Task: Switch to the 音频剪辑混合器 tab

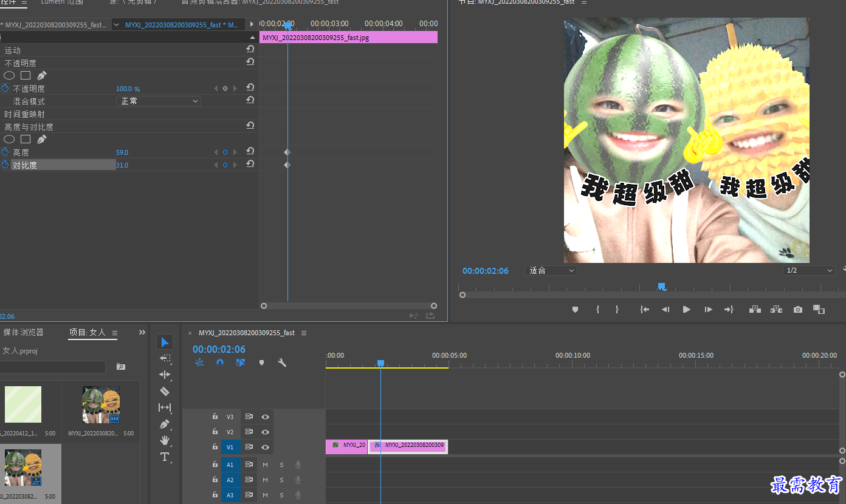Action: 260,2
